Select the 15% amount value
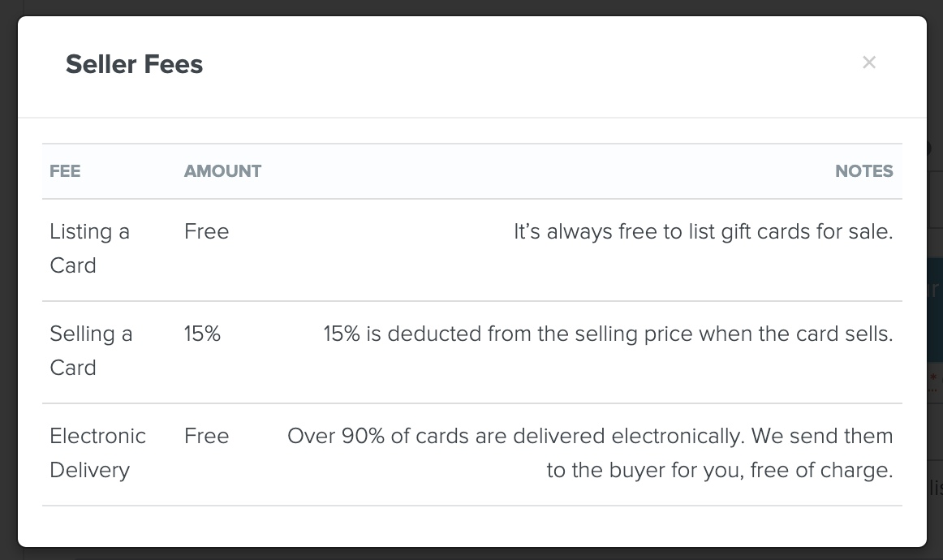This screenshot has height=560, width=943. 202,334
